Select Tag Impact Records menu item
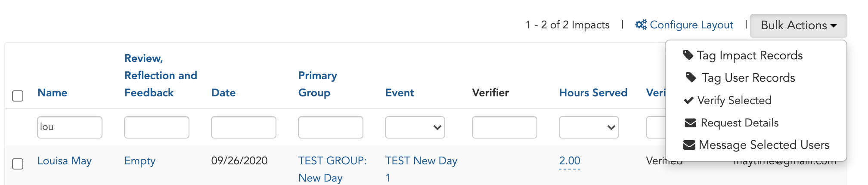The height and width of the screenshot is (185, 868). pos(750,55)
